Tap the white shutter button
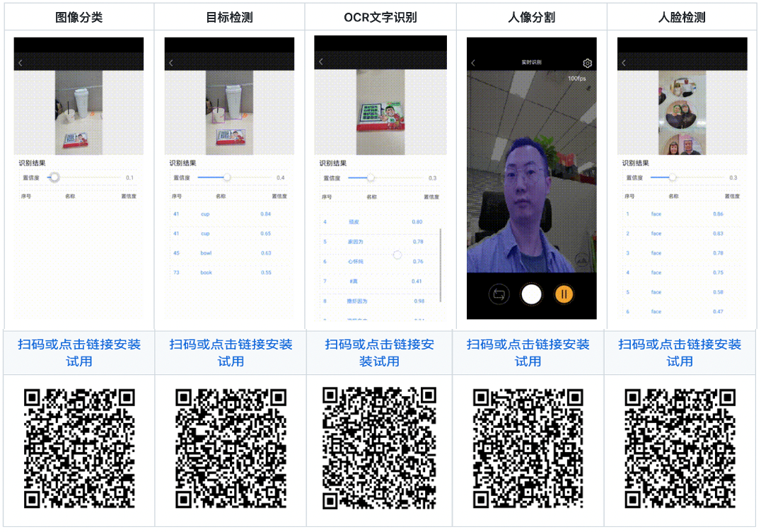761x532 pixels. coord(531,294)
